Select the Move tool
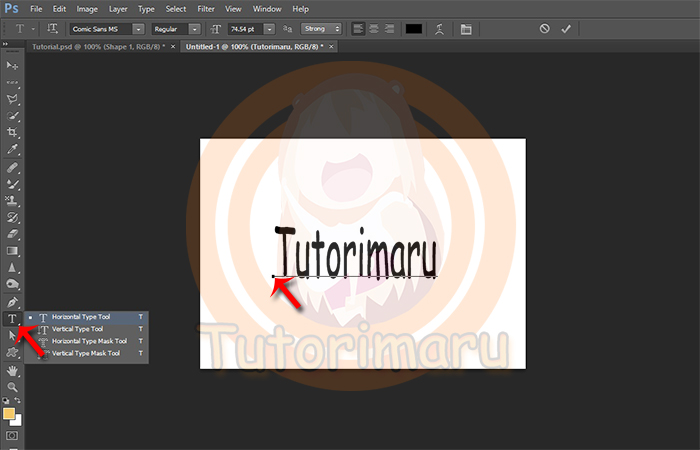This screenshot has width=700, height=450. 12,66
